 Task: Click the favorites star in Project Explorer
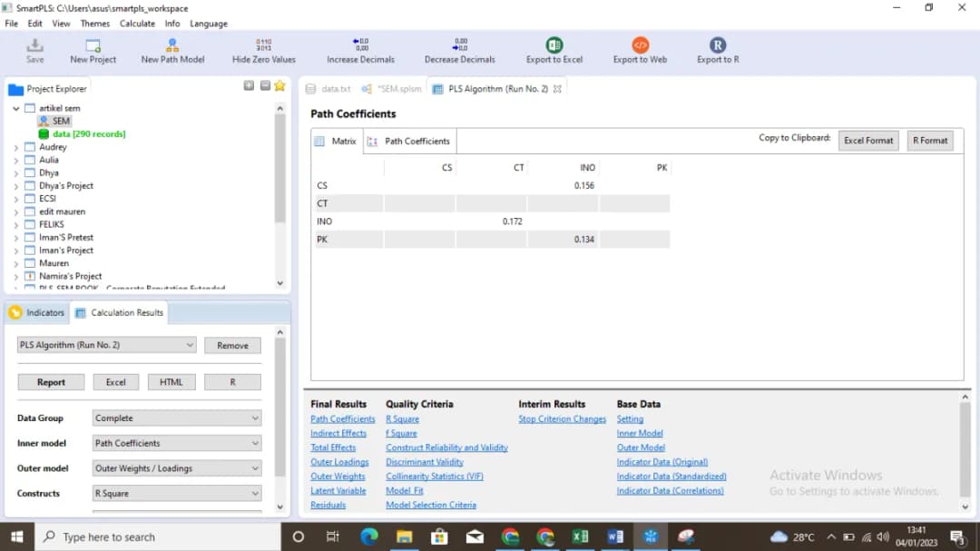coord(280,85)
